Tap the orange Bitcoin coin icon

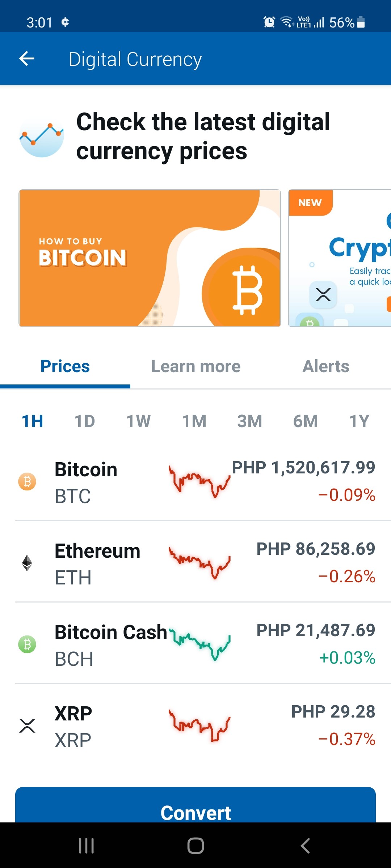[x=27, y=481]
